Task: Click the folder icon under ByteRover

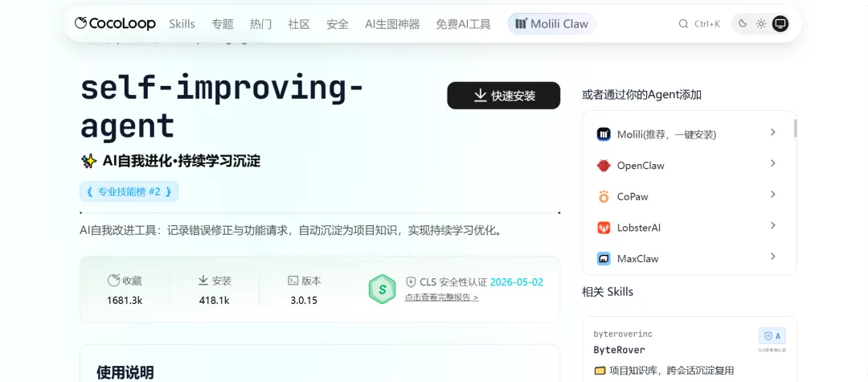Action: [x=600, y=371]
